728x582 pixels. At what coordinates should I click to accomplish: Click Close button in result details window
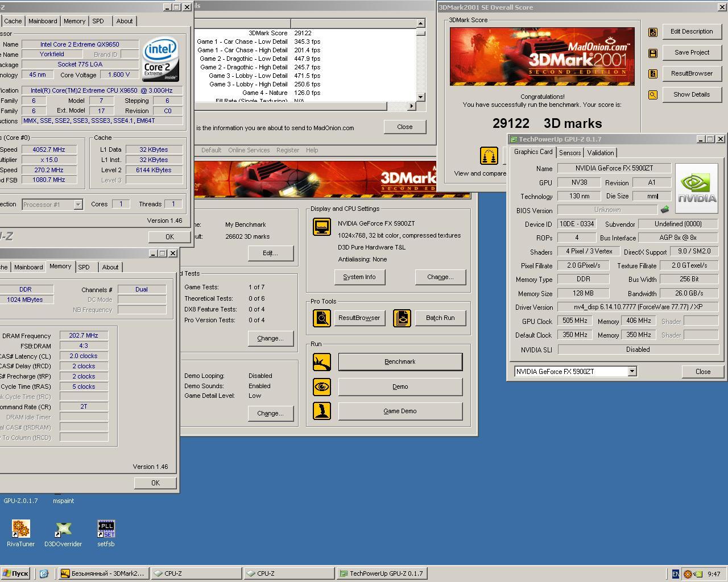click(x=405, y=127)
